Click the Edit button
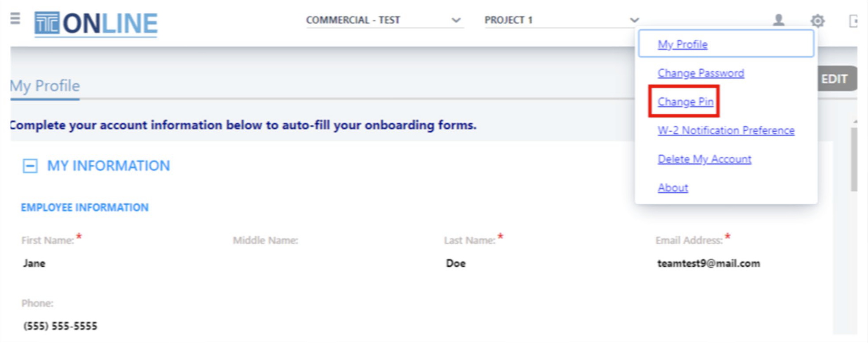This screenshot has height=343, width=868. [x=837, y=79]
